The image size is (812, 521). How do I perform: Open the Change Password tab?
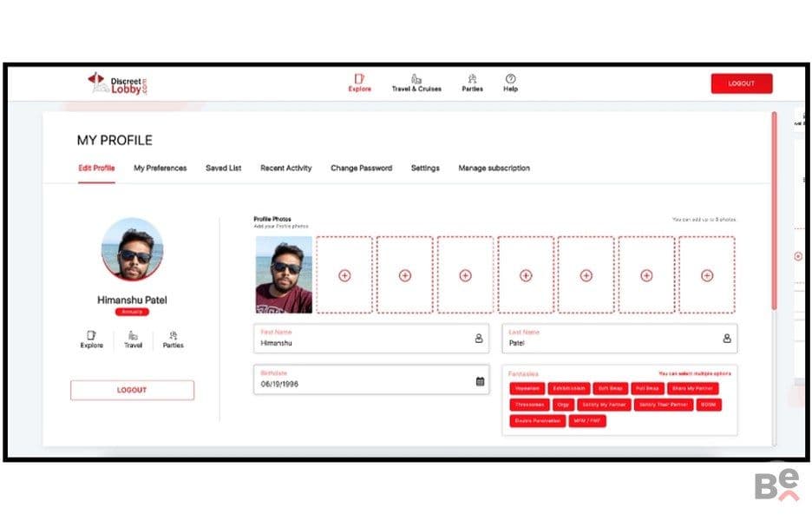pos(362,168)
